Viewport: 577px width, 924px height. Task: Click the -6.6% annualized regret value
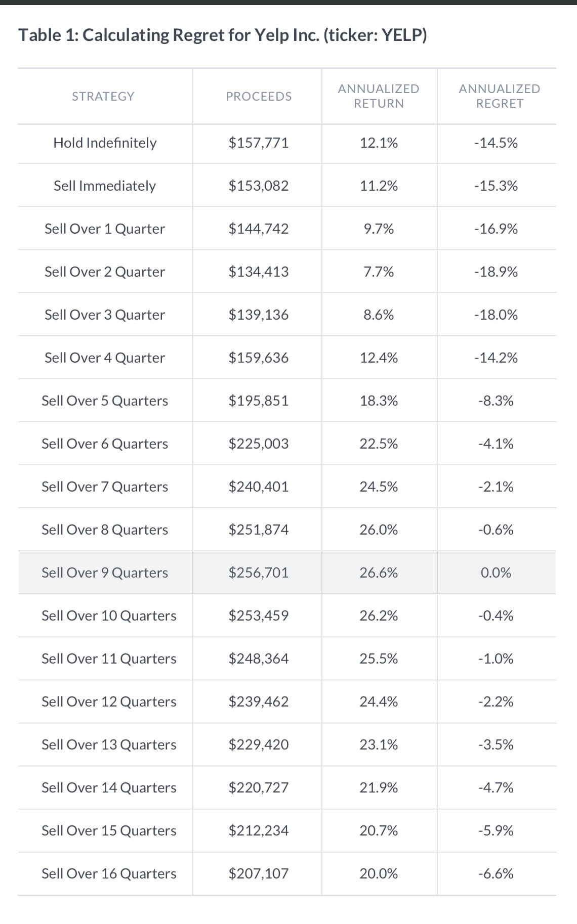point(496,873)
